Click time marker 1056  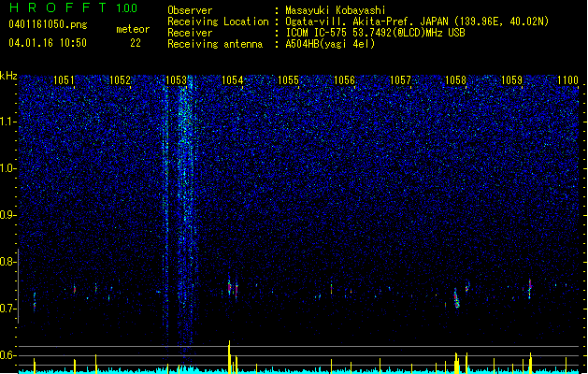click(x=344, y=80)
